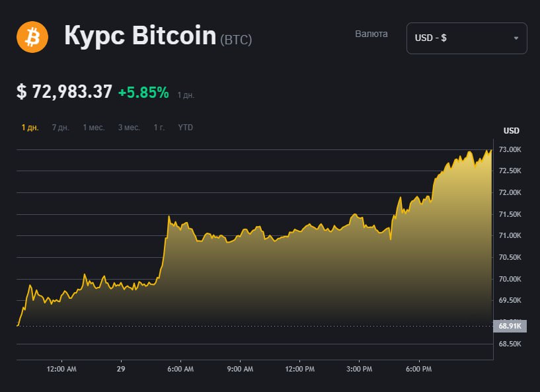
Task: Click the orange Bitcoin logo icon
Action: pyautogui.click(x=32, y=37)
